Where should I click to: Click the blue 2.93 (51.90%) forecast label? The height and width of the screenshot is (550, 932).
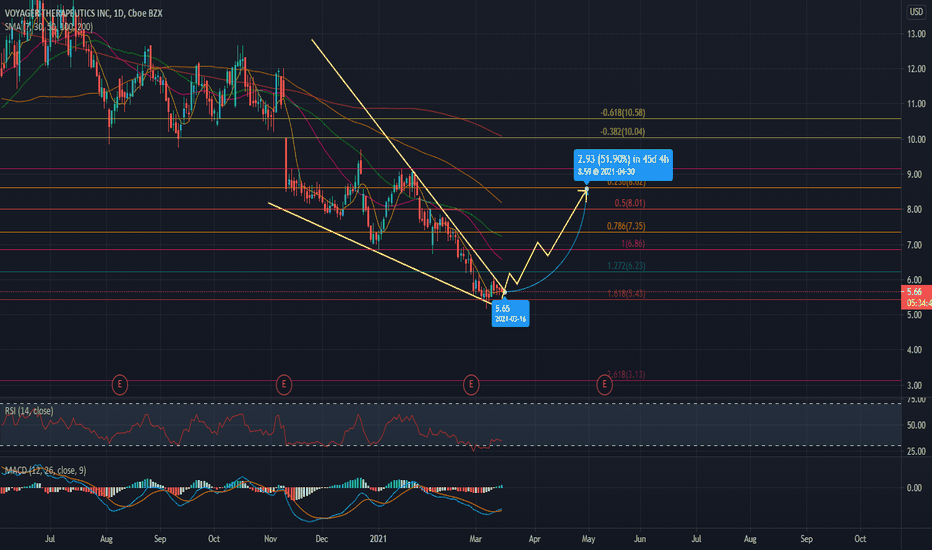623,165
